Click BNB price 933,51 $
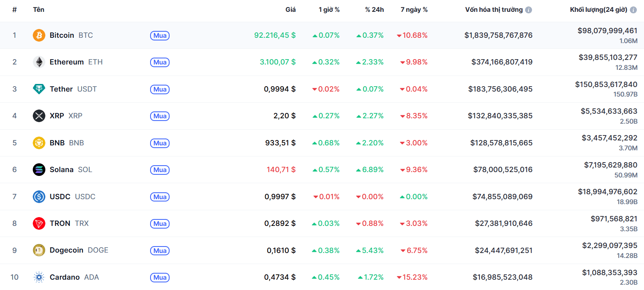 pyautogui.click(x=280, y=143)
